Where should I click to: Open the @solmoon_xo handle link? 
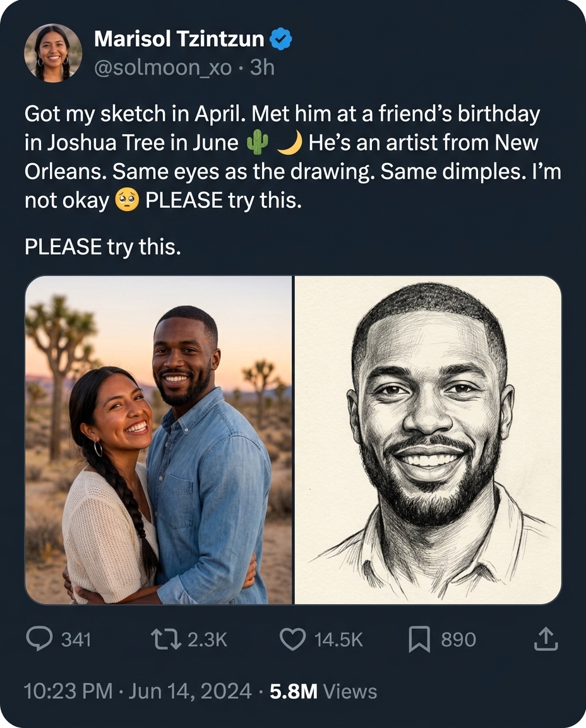(163, 68)
